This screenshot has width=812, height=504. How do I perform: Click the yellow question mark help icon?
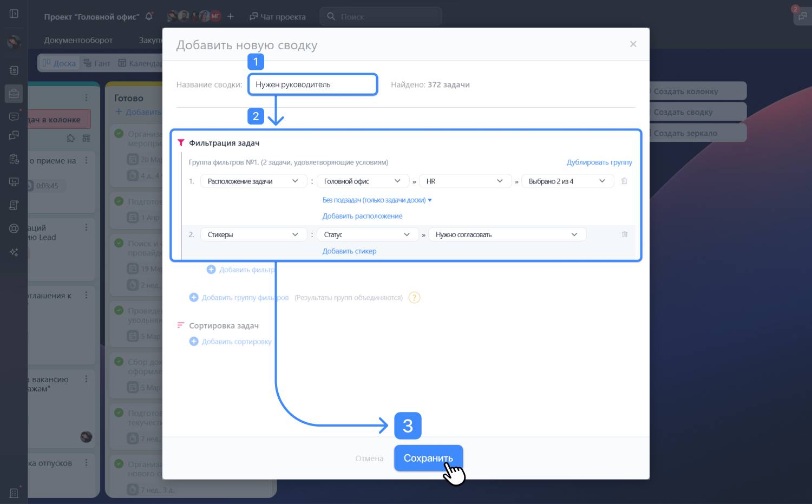414,298
